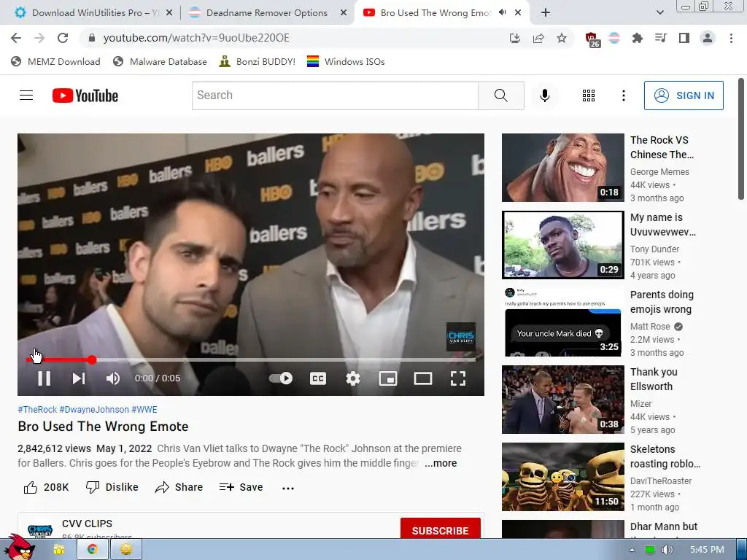Click the address bar URL
This screenshot has width=747, height=560.
[x=196, y=38]
